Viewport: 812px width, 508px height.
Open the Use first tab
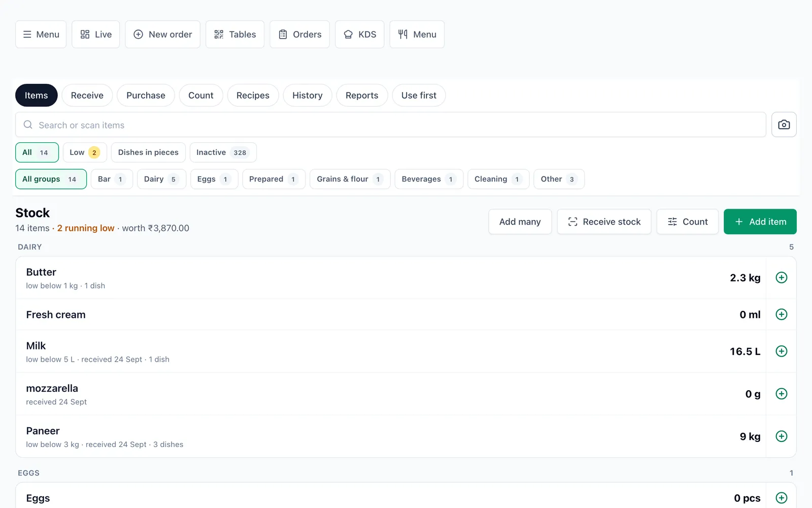click(x=419, y=96)
